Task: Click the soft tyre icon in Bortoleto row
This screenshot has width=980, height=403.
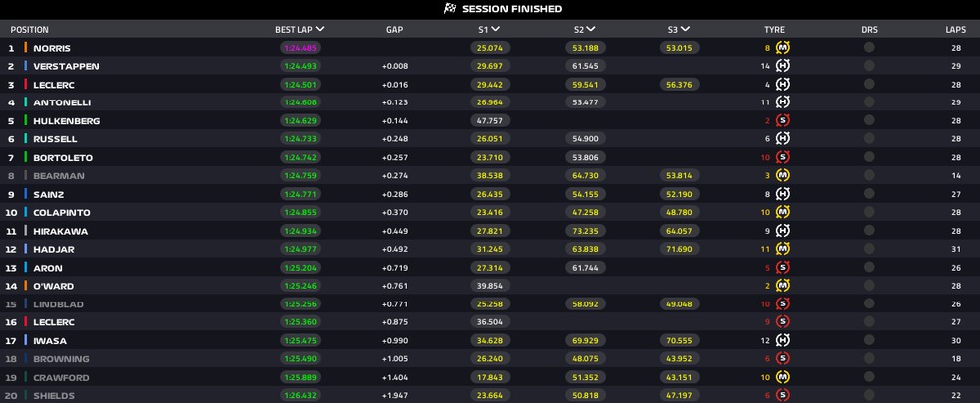Action: pyautogui.click(x=783, y=157)
